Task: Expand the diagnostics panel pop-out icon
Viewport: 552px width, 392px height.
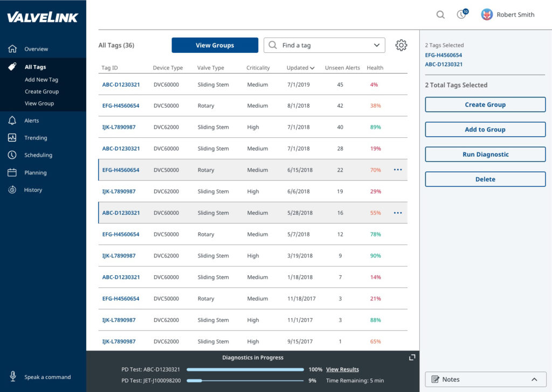Action: tap(412, 358)
